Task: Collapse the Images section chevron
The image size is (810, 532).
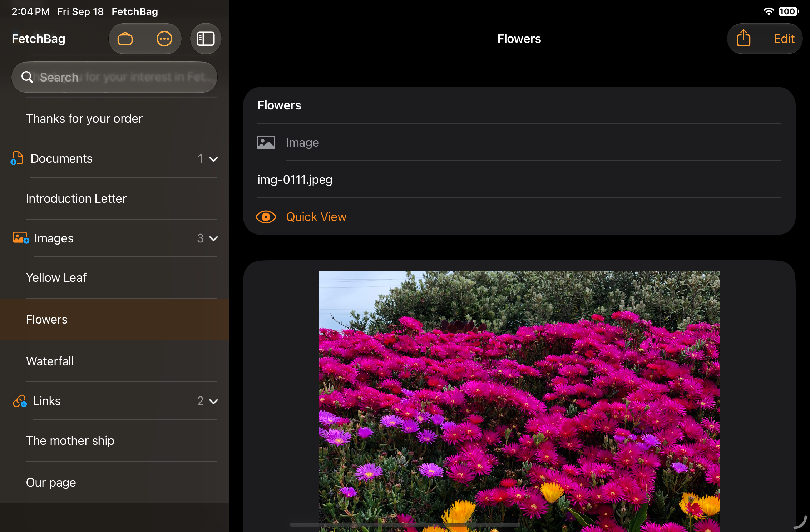Action: [213, 238]
